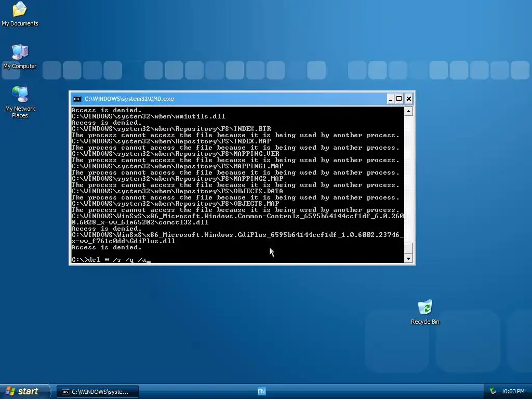Select the Recycle Bin icon
This screenshot has height=399, width=532.
point(425,312)
